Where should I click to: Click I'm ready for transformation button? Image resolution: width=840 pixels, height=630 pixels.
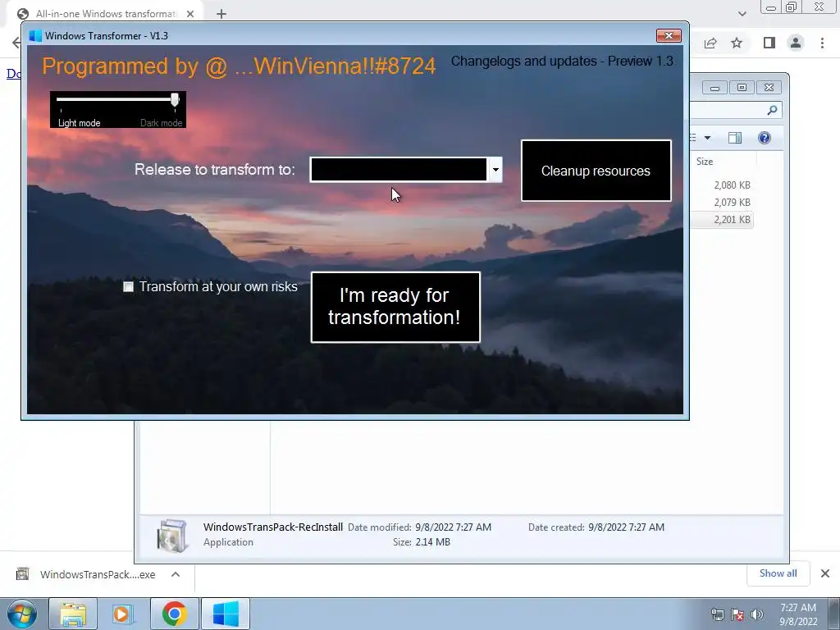coord(395,307)
